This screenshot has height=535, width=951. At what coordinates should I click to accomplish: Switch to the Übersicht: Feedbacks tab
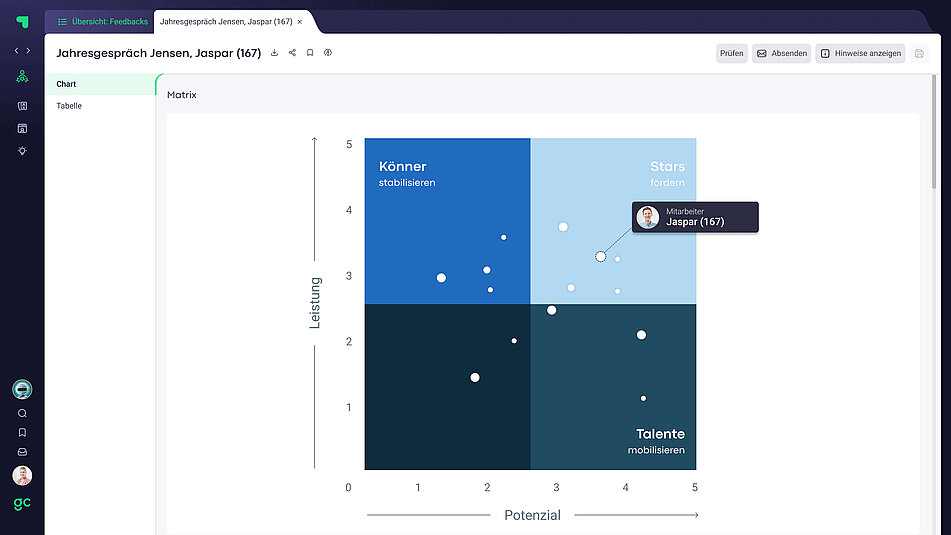tap(102, 21)
